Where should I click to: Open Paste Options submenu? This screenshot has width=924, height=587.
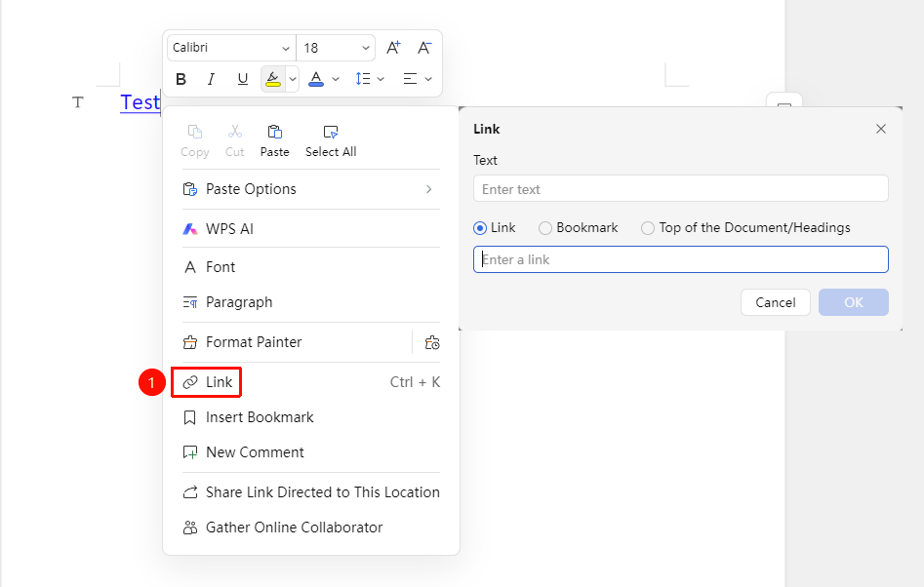(x=310, y=189)
